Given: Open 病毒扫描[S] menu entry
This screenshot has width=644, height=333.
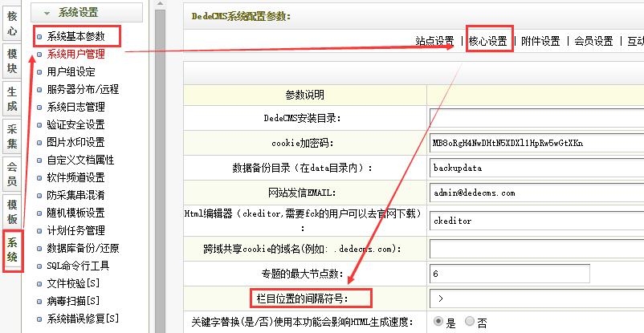Looking at the screenshot, I should point(74,301).
